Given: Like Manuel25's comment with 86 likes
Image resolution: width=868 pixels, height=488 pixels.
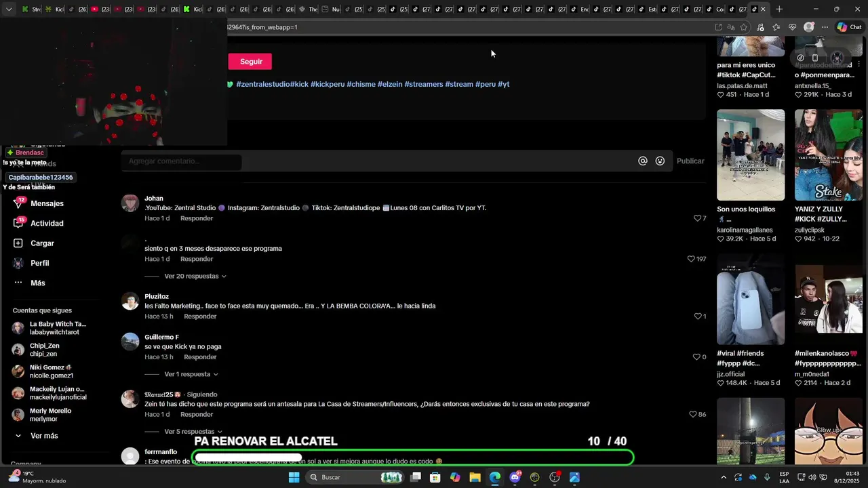Looking at the screenshot, I should tap(692, 414).
